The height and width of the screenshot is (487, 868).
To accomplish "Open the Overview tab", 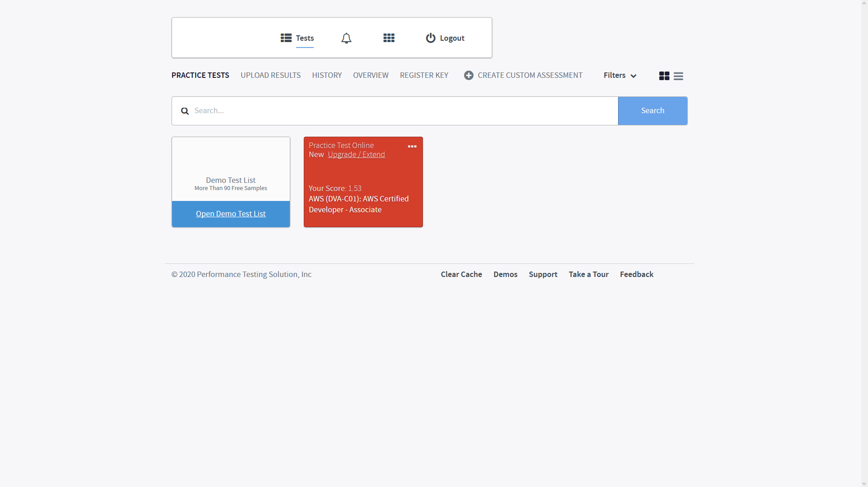I will (370, 75).
